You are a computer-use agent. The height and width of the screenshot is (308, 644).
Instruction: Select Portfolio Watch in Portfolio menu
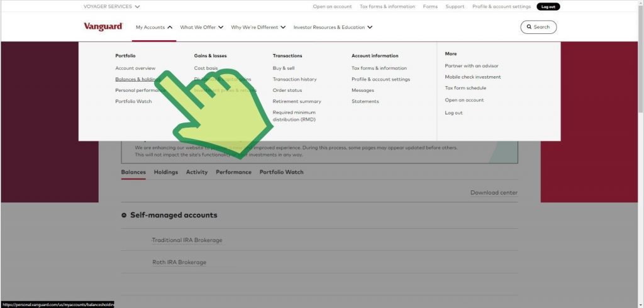pos(133,101)
